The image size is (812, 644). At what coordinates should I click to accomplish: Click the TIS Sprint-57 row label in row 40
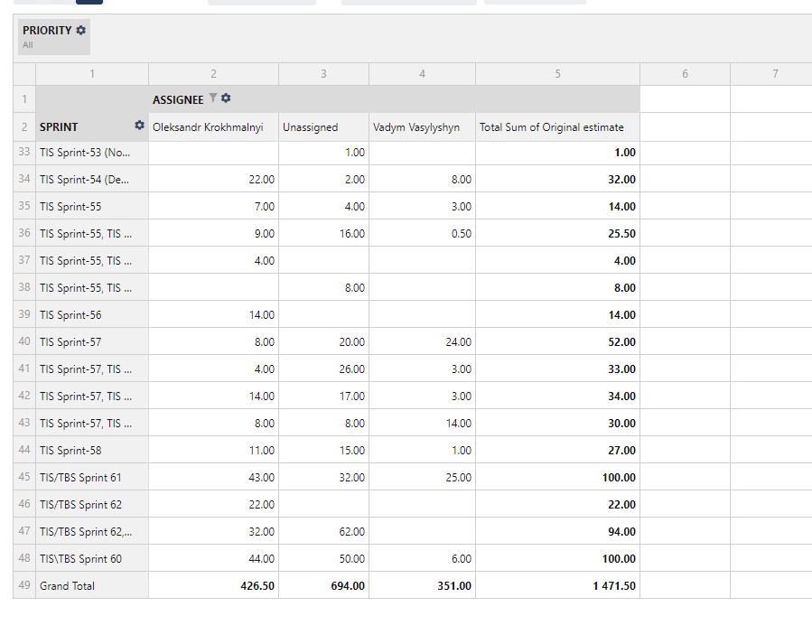[x=92, y=341]
